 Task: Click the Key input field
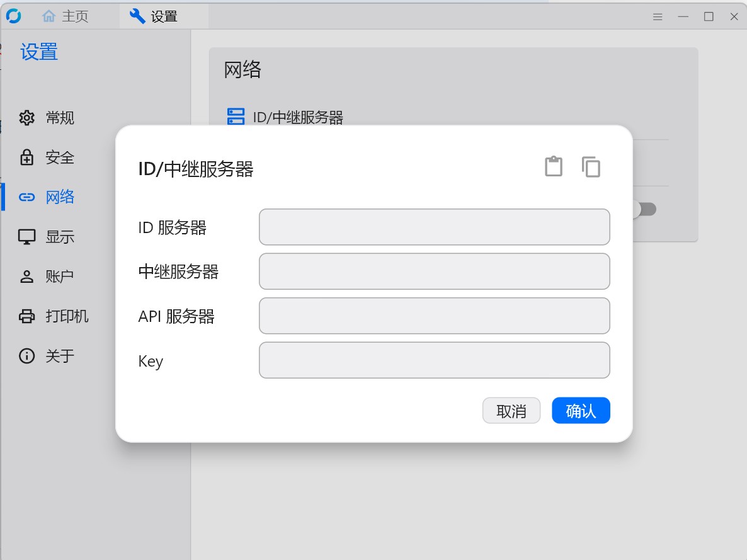pos(435,360)
